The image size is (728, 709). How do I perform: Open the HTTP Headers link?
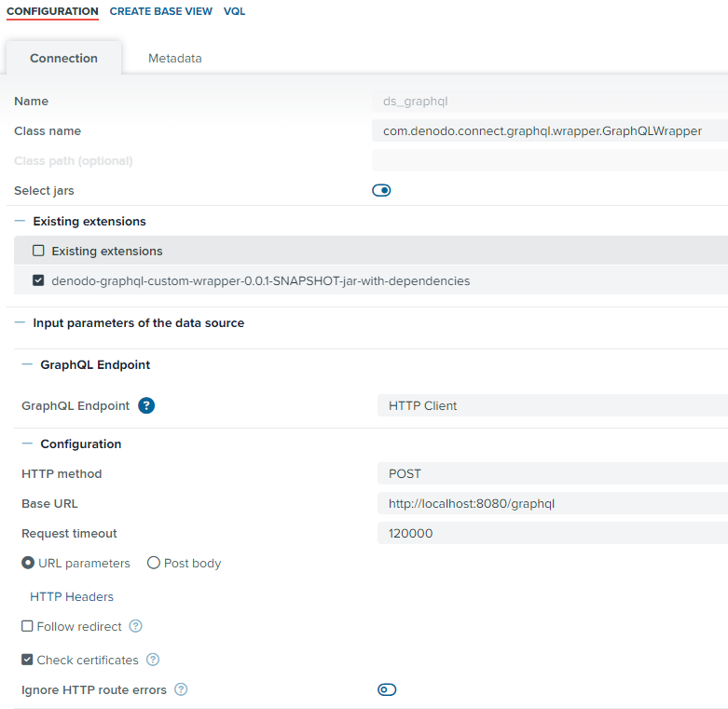(x=72, y=596)
